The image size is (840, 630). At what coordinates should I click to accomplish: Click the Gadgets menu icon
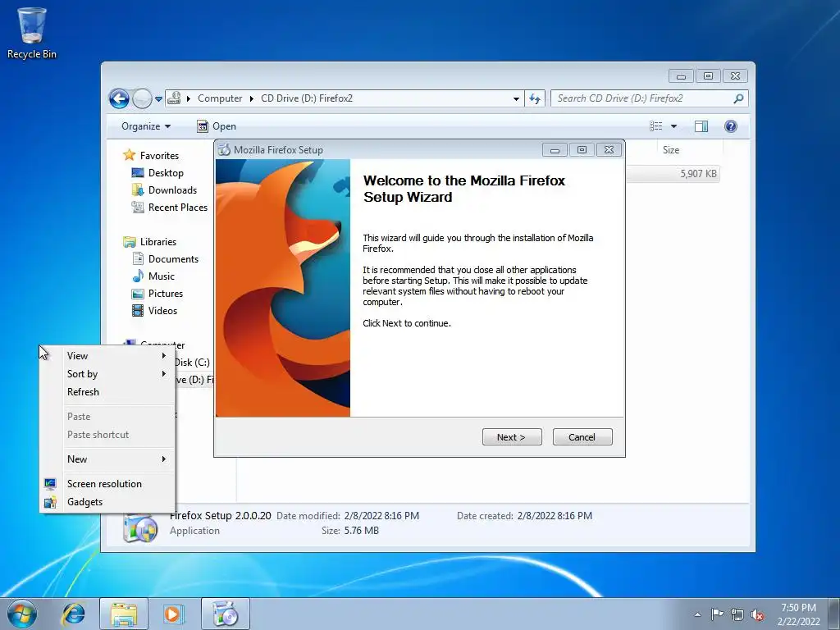click(50, 503)
